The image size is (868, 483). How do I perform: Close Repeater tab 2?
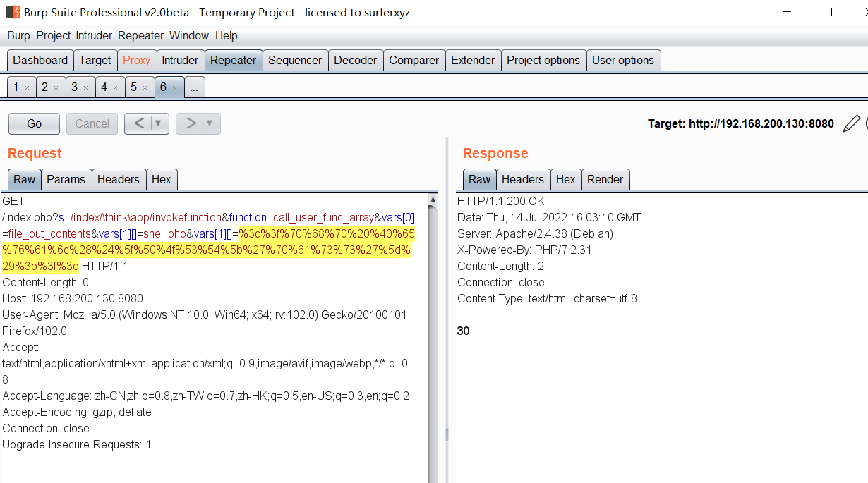(x=56, y=88)
